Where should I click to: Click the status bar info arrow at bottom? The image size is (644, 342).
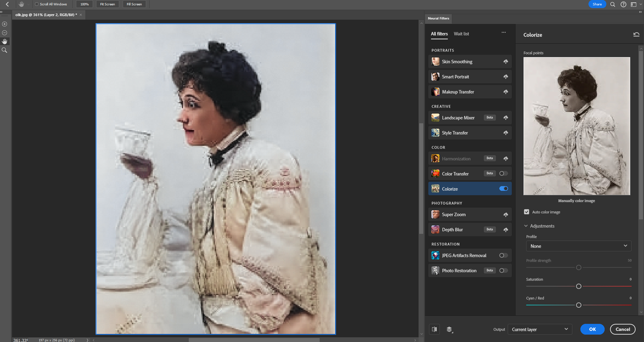(x=88, y=340)
